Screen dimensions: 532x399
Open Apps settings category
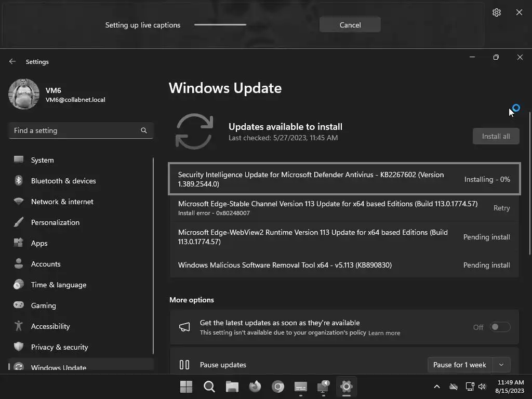[x=81, y=243]
